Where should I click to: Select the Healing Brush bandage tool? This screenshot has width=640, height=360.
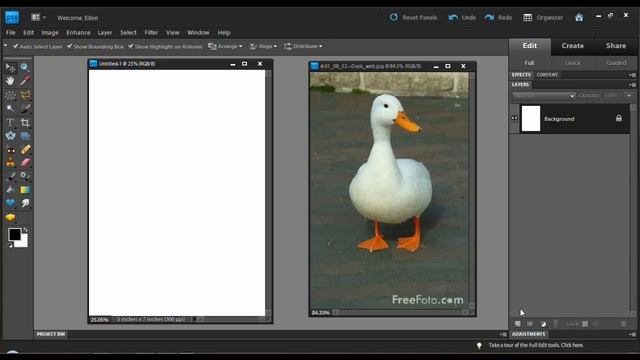pyautogui.click(x=25, y=150)
